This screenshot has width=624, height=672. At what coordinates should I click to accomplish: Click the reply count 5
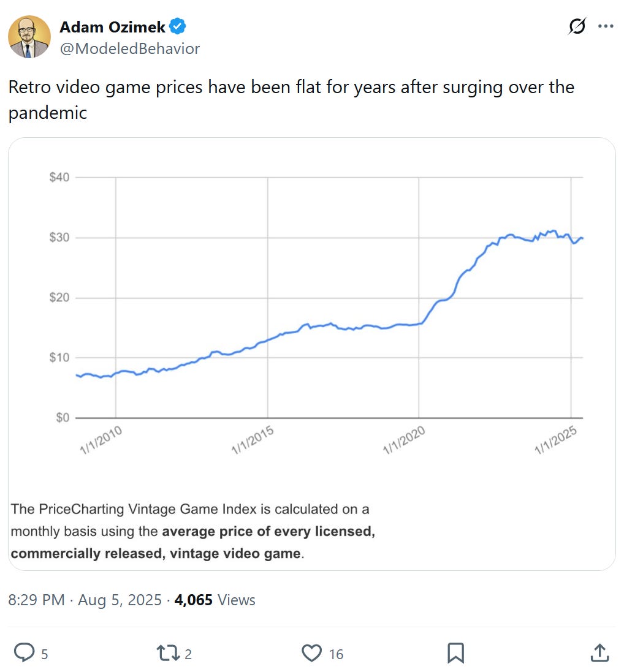click(x=45, y=654)
